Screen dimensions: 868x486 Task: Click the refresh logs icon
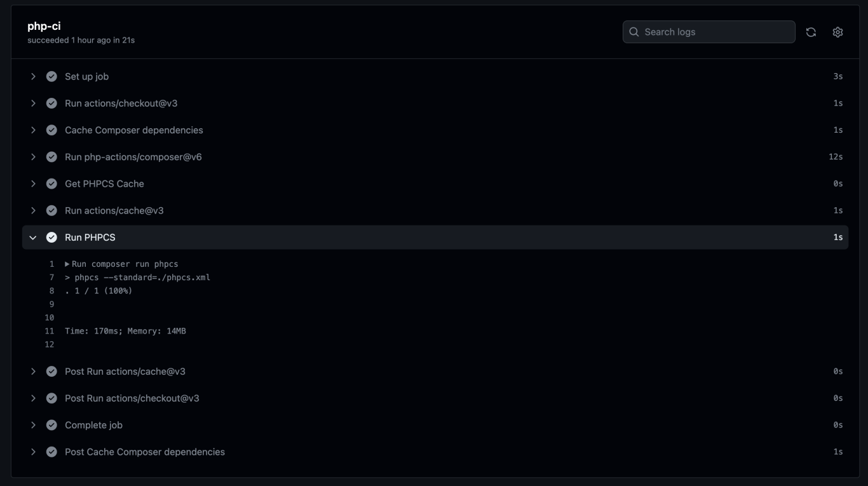coord(811,32)
